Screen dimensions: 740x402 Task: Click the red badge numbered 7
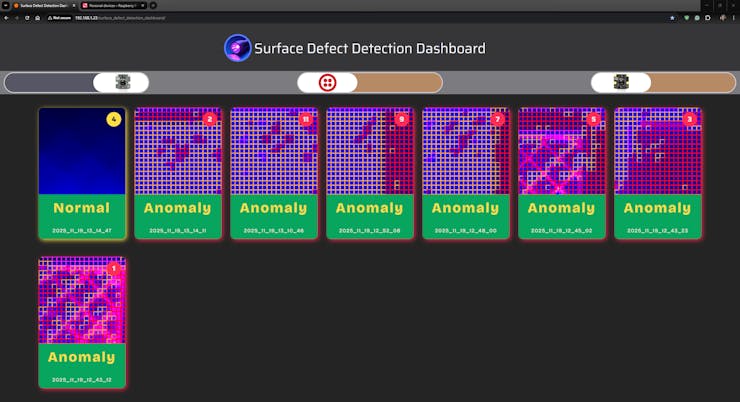pos(497,119)
